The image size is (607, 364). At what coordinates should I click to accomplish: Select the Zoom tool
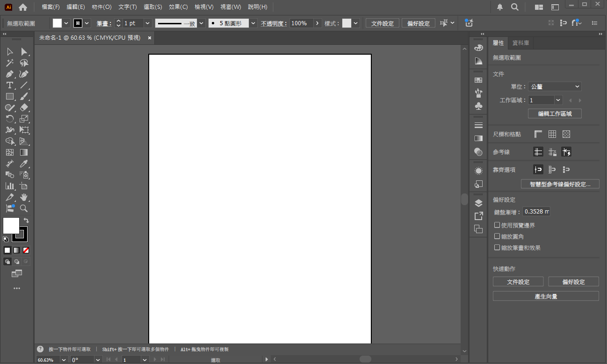(24, 208)
